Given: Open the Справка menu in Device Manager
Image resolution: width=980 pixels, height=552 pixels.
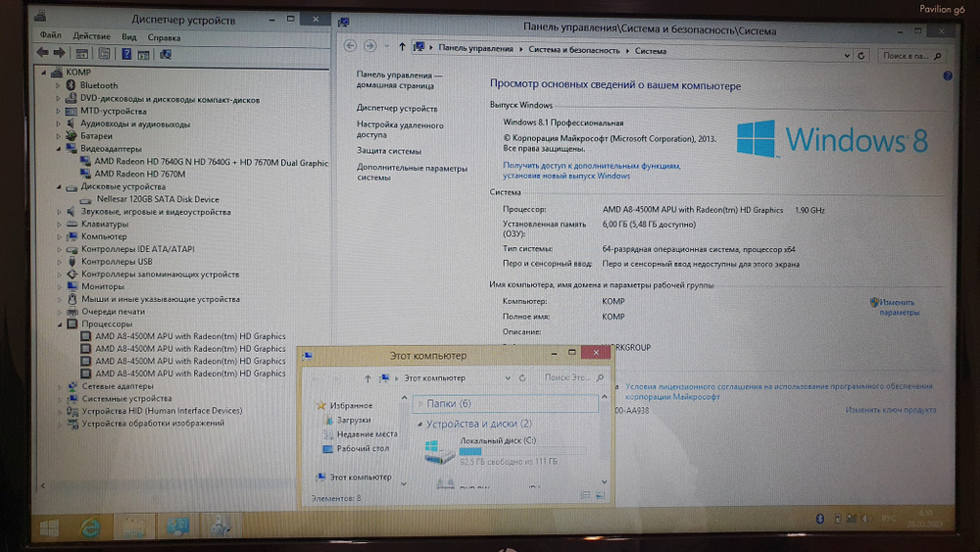Looking at the screenshot, I should 164,37.
